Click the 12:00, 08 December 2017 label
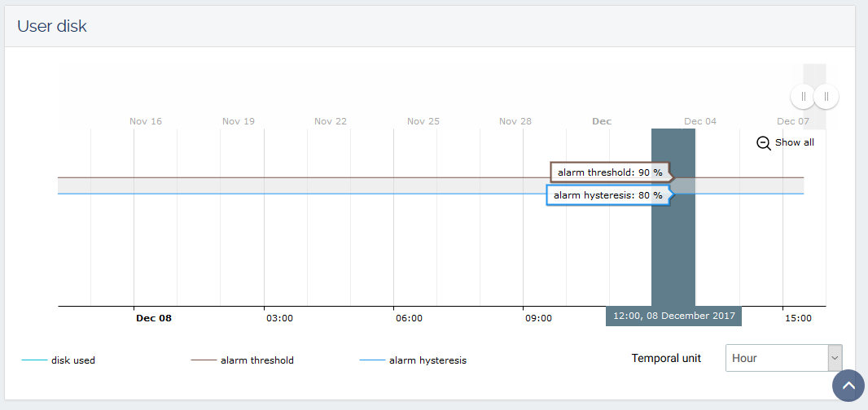Viewport: 868px width, 410px height. pyautogui.click(x=673, y=316)
